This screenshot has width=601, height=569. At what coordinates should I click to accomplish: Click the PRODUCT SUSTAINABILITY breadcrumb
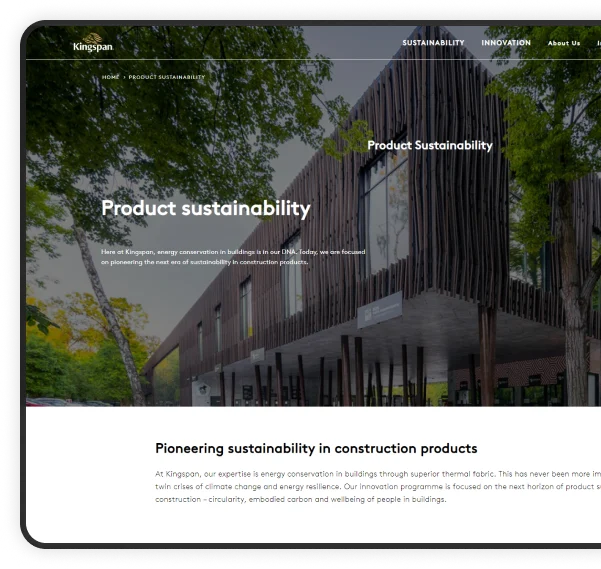(167, 77)
